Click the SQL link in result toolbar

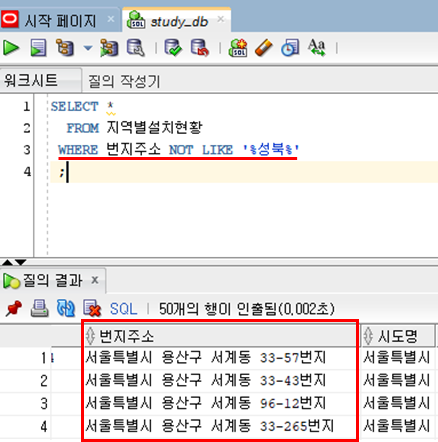click(123, 309)
